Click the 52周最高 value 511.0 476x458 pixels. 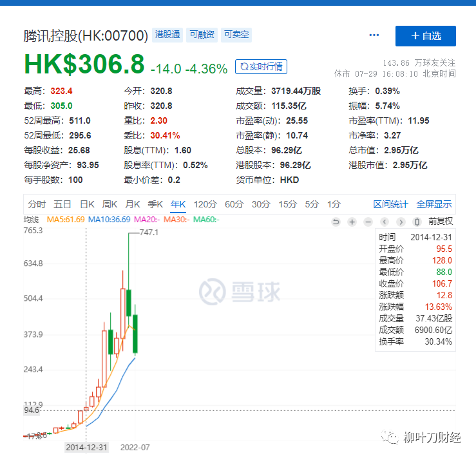tap(79, 121)
